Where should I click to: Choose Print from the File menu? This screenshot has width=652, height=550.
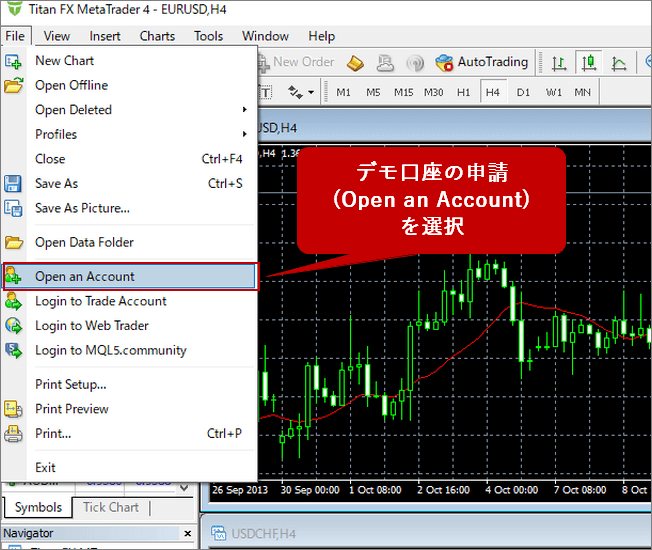point(129,433)
